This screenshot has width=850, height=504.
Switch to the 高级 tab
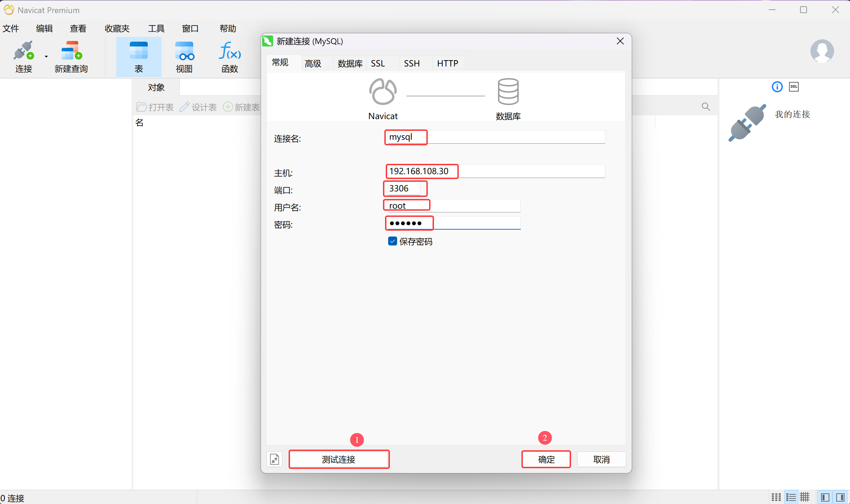tap(313, 63)
